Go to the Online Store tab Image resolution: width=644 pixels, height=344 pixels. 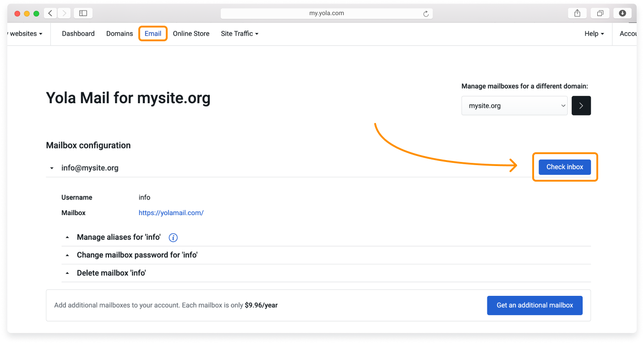click(191, 33)
